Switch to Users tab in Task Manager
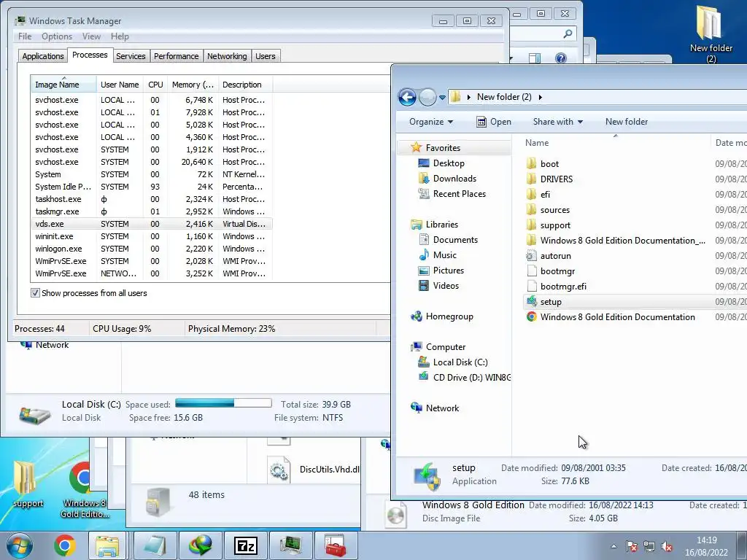This screenshot has width=747, height=560. click(266, 56)
